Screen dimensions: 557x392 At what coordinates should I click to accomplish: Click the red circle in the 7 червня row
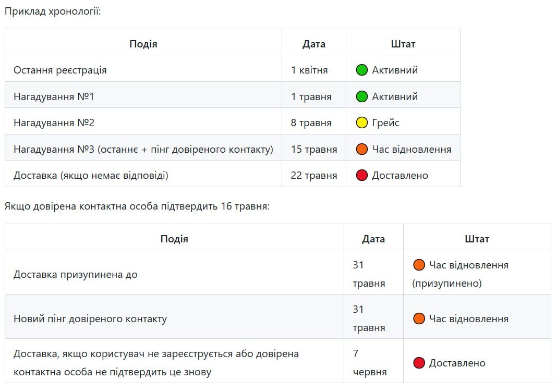click(419, 363)
